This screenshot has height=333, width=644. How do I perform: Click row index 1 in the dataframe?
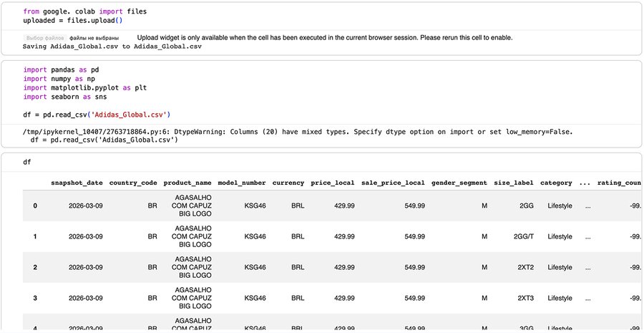[35, 236]
